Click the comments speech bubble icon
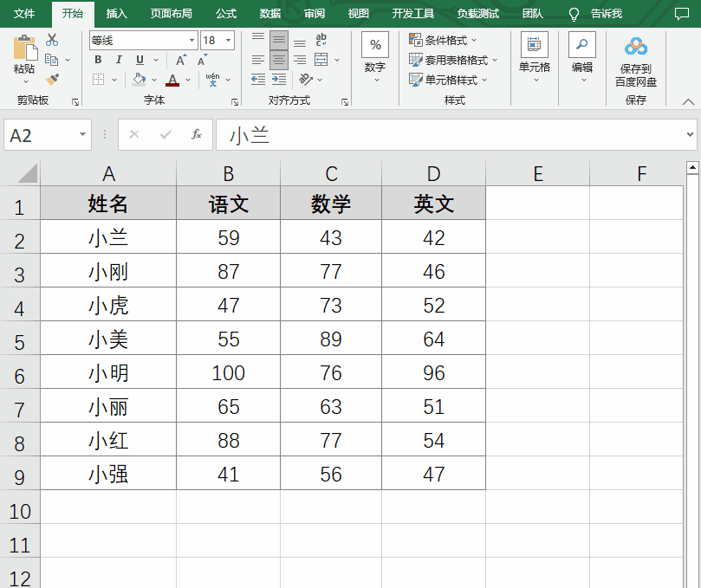The width and height of the screenshot is (701, 588). pos(682,14)
